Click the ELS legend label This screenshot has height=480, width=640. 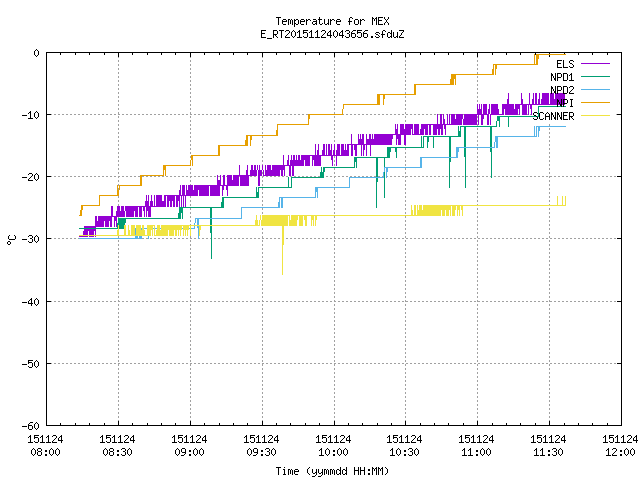click(x=565, y=64)
